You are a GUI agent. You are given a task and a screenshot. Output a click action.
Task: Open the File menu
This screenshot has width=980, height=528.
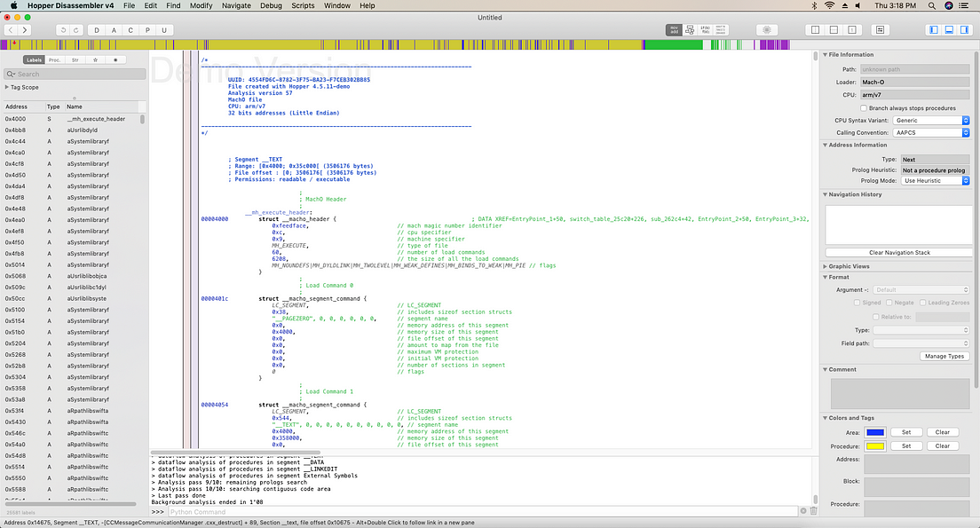(x=129, y=5)
